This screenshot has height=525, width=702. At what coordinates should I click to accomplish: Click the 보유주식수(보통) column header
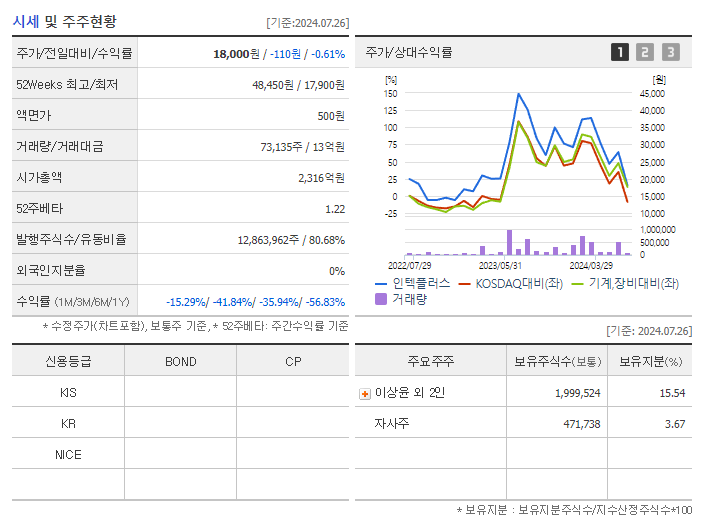557,361
